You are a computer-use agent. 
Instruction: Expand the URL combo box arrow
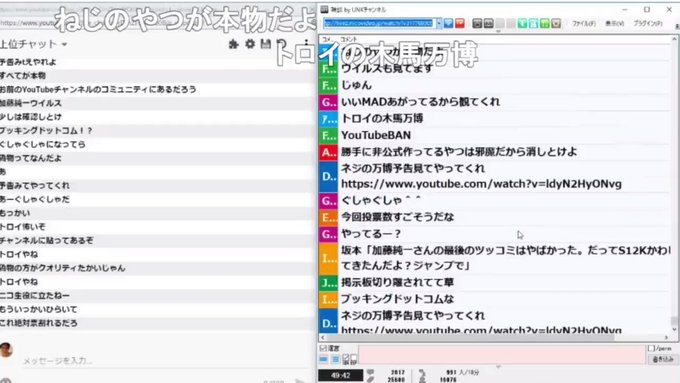(439, 23)
